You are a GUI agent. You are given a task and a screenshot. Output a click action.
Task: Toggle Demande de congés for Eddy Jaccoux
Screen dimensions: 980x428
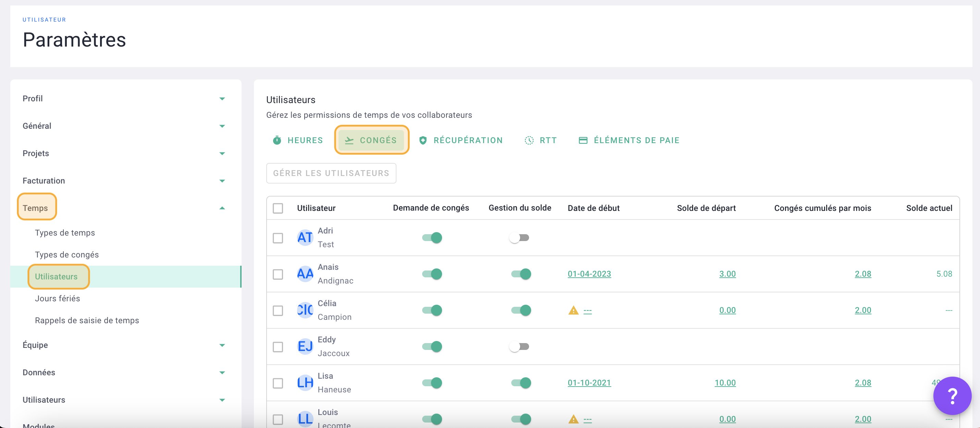click(x=432, y=347)
